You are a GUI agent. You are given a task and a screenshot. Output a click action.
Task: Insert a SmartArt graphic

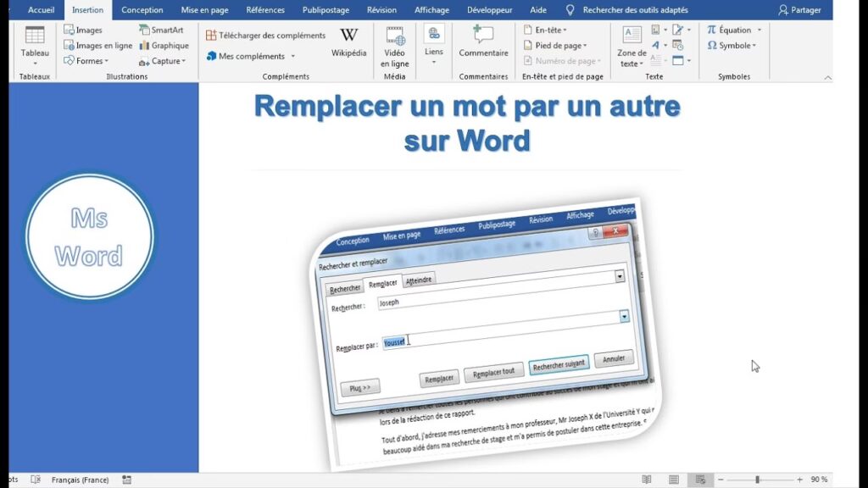(161, 30)
